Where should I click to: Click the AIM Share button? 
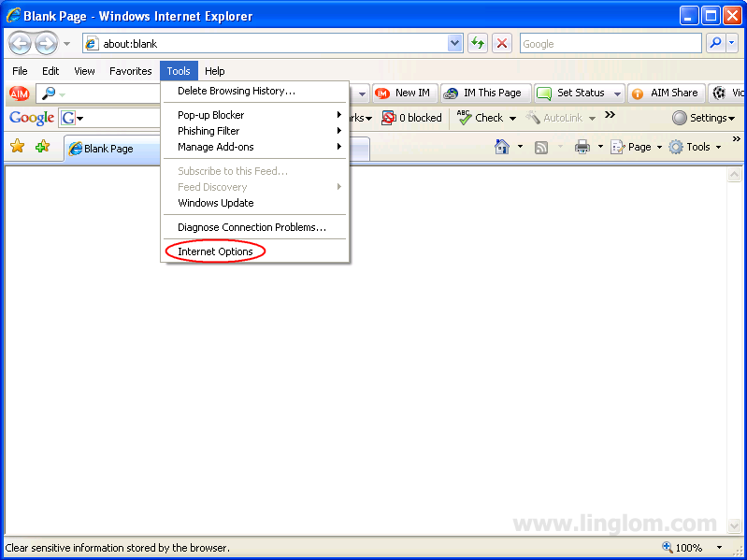[x=665, y=93]
